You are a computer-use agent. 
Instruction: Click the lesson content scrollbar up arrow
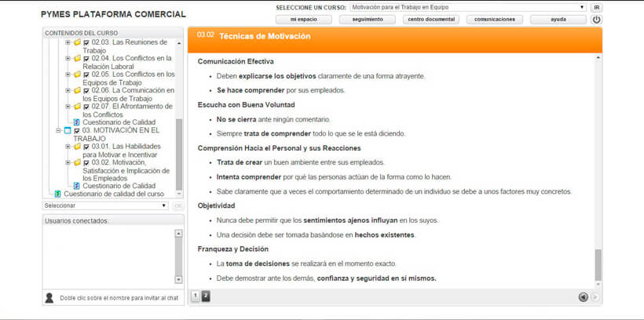pyautogui.click(x=598, y=59)
